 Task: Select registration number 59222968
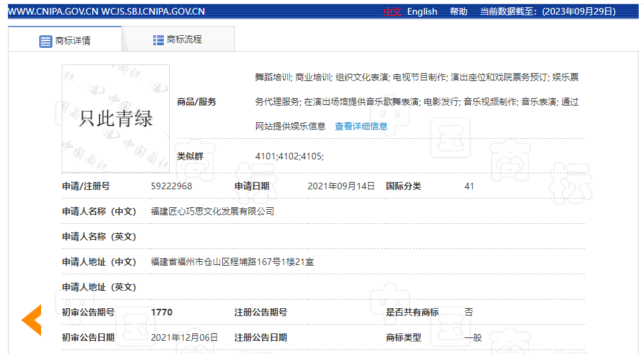pyautogui.click(x=171, y=186)
